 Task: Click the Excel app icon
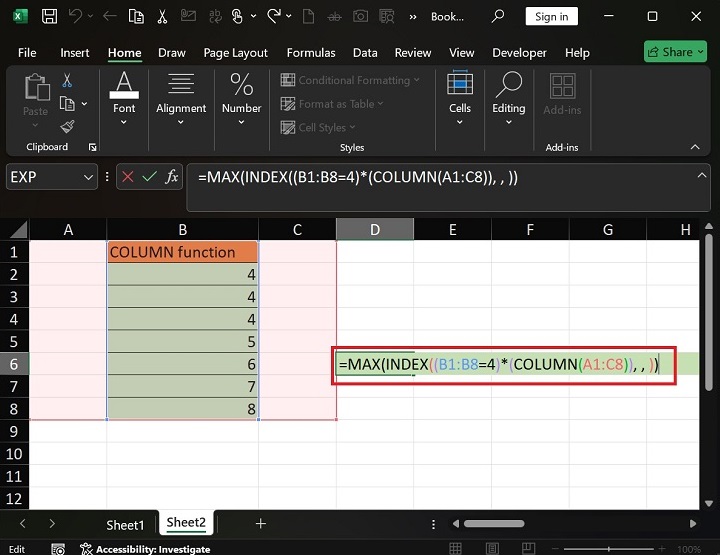[20, 17]
